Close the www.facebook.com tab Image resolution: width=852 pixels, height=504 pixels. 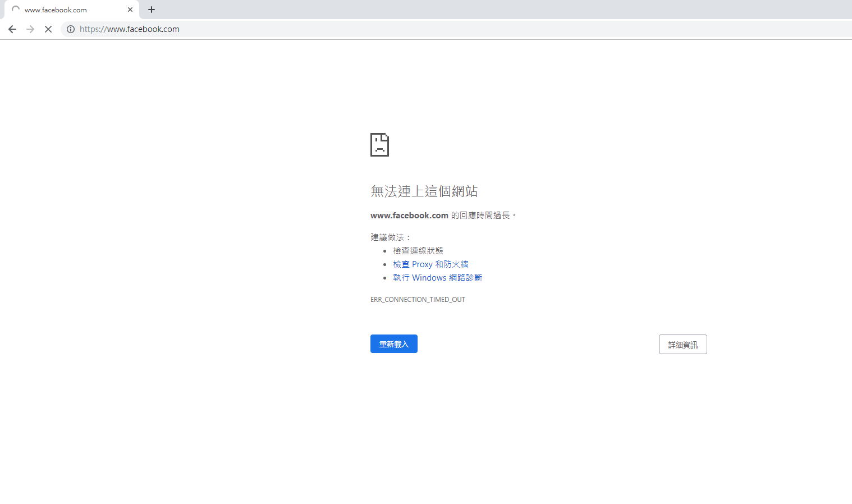click(130, 10)
